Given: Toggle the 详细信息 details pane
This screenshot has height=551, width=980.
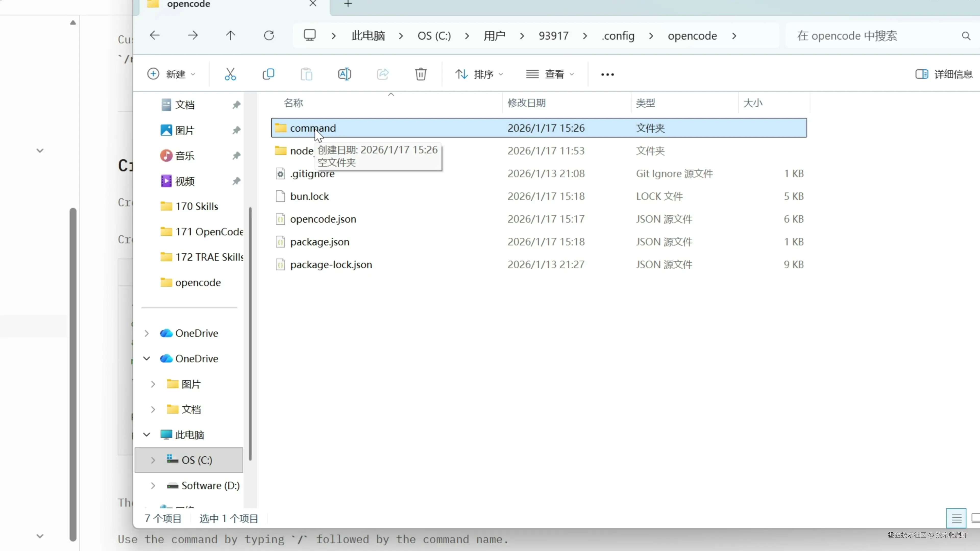Looking at the screenshot, I should (944, 74).
